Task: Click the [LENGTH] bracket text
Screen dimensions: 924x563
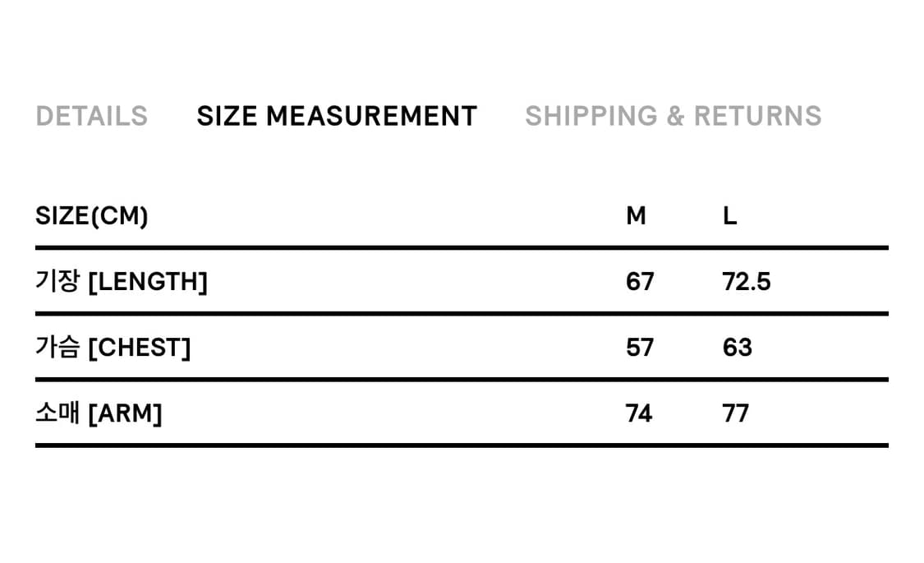Action: 148,282
